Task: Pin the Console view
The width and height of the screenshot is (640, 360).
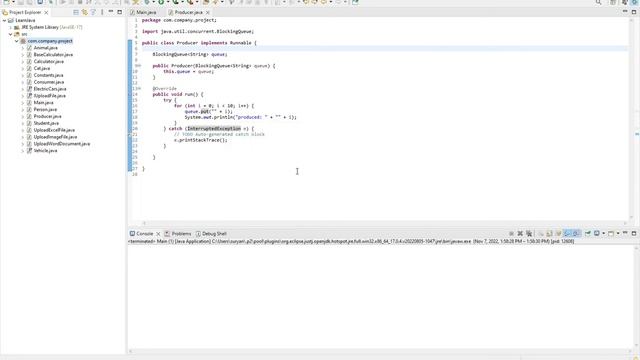Action: pos(588,233)
